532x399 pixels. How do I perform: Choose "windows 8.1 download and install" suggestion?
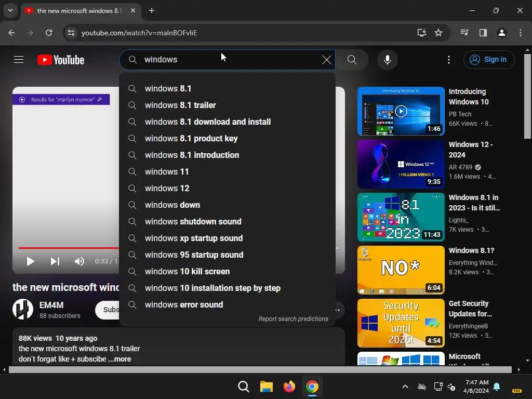[x=228, y=122]
